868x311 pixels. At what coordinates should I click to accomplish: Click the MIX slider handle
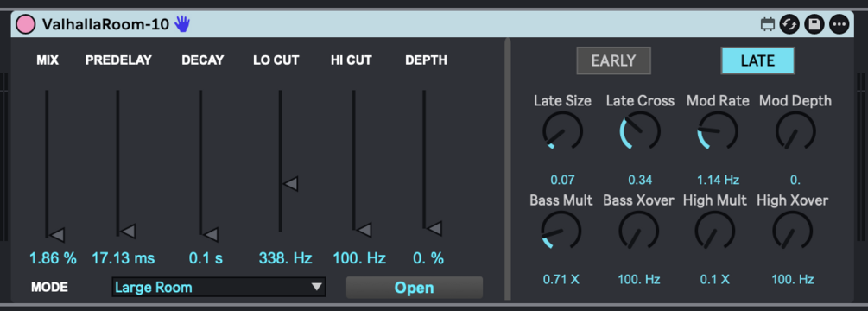57,235
